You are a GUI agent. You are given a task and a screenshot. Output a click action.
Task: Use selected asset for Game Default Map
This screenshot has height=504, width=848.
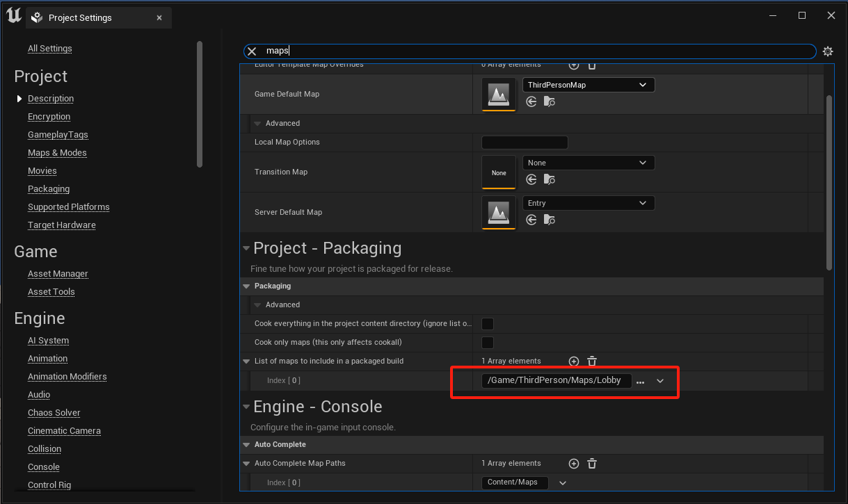click(x=531, y=101)
